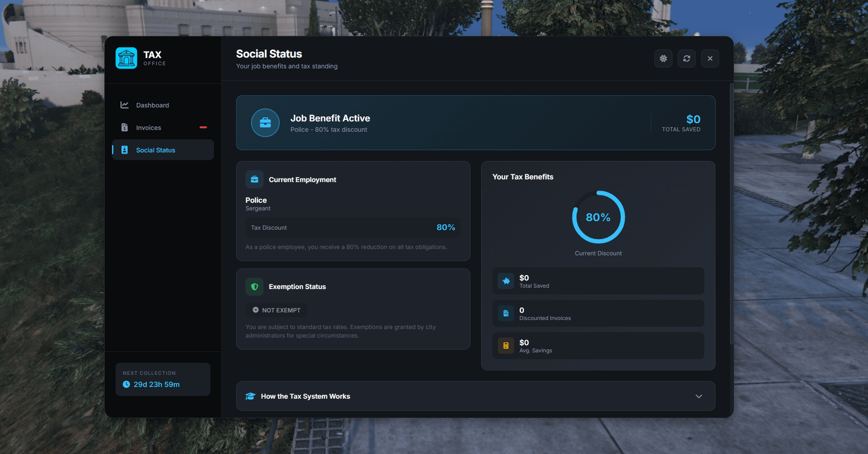Click the yellow calculator Avg. Savings icon
This screenshot has width=868, height=454.
tap(506, 346)
